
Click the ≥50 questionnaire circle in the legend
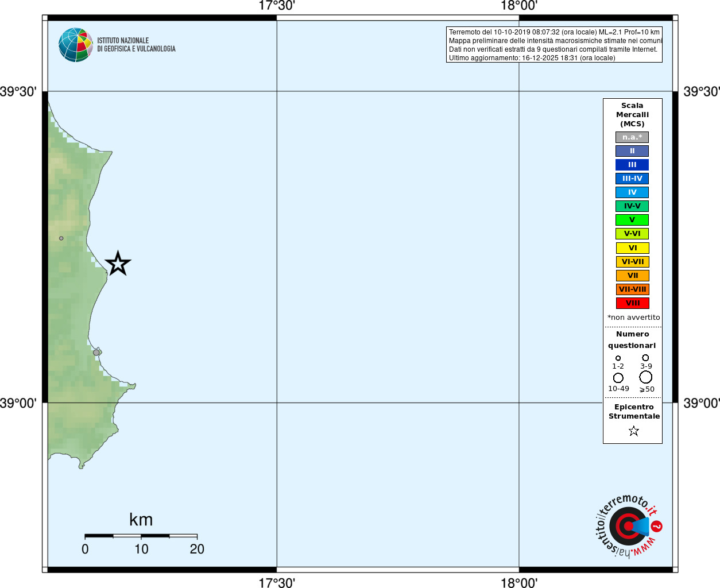point(646,377)
